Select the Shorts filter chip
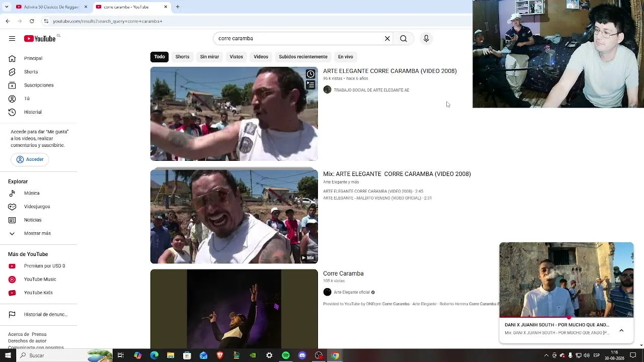644x362 pixels. (x=182, y=57)
